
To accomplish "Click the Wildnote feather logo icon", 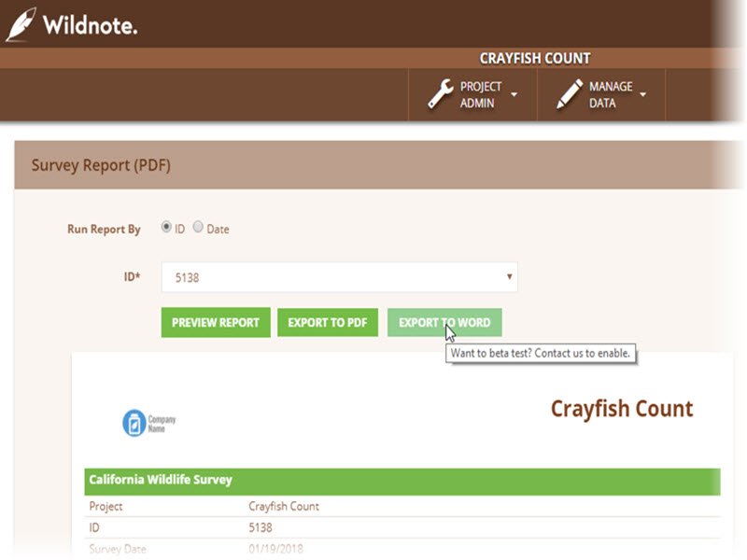I will click(21, 24).
